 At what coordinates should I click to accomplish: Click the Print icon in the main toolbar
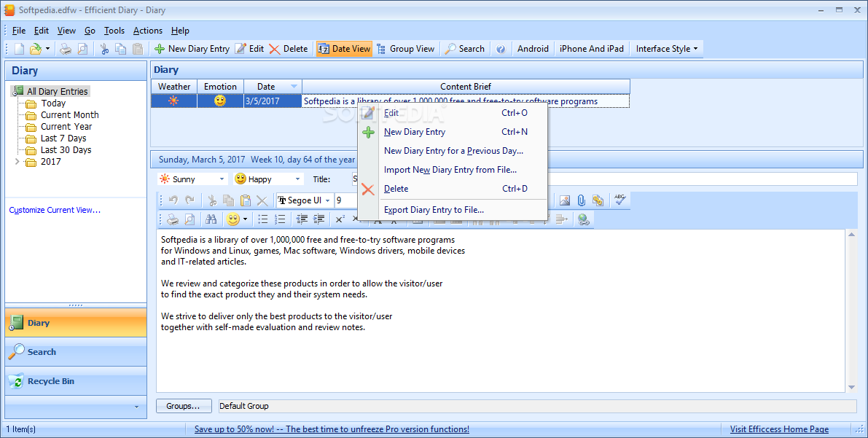pos(66,49)
